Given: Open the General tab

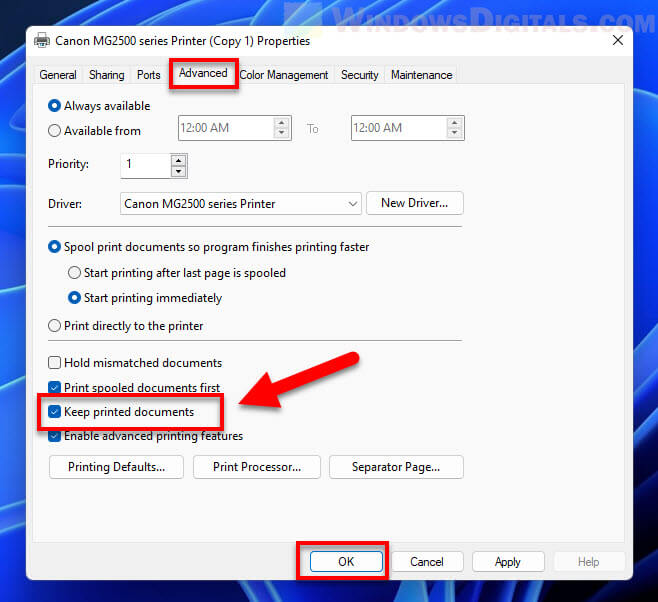Looking at the screenshot, I should tap(58, 75).
